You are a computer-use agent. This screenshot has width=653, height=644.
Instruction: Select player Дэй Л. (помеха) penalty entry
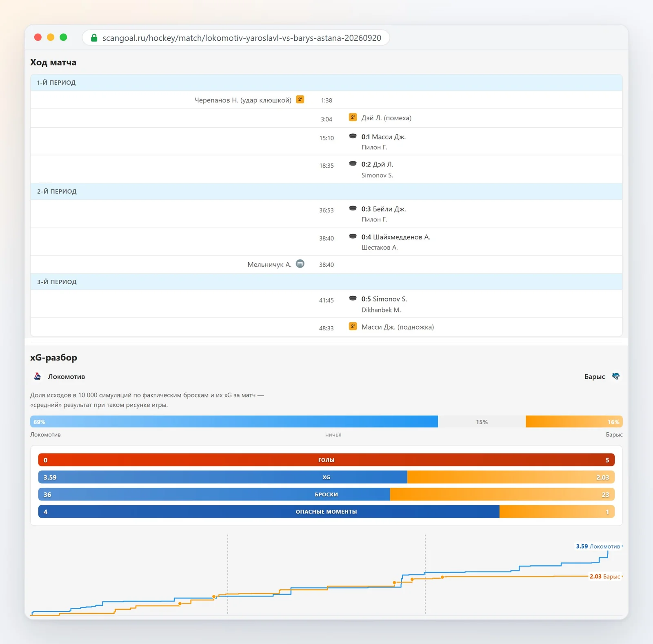(x=386, y=118)
